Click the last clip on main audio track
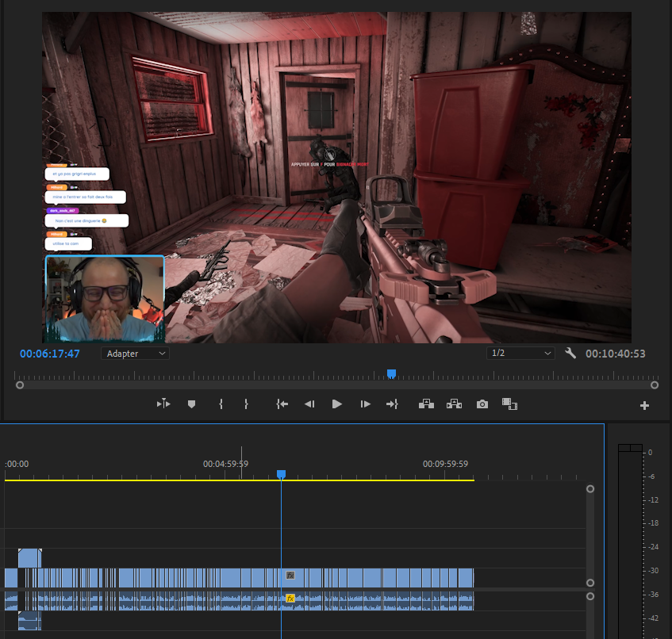This screenshot has width=672, height=639. pyautogui.click(x=467, y=601)
